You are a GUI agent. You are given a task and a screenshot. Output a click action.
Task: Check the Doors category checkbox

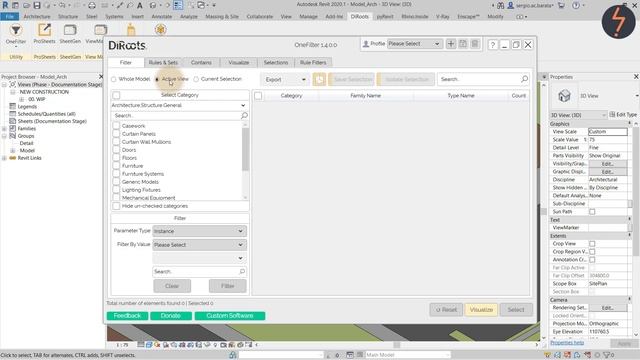click(116, 150)
